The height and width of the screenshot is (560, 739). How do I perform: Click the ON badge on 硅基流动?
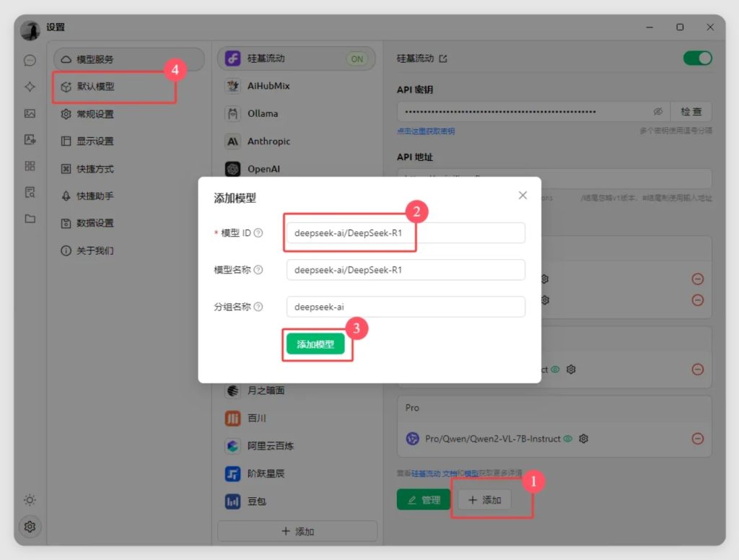(357, 59)
